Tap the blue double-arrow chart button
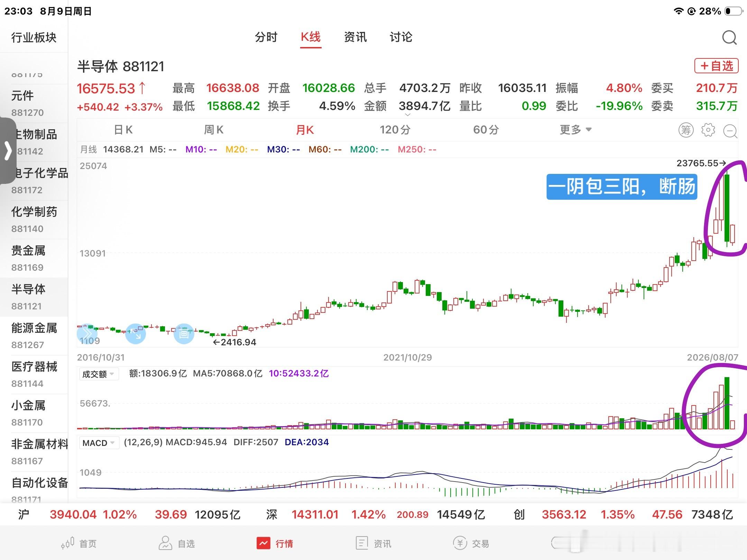 (x=87, y=334)
